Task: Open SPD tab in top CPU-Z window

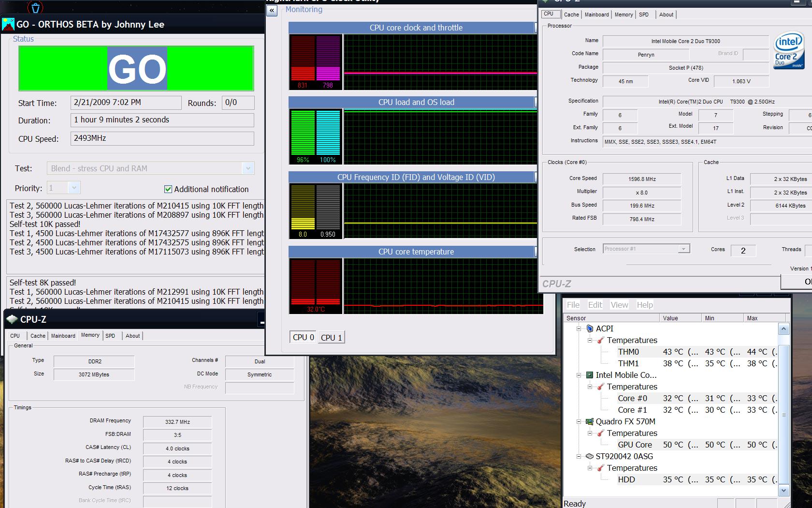Action: click(644, 15)
